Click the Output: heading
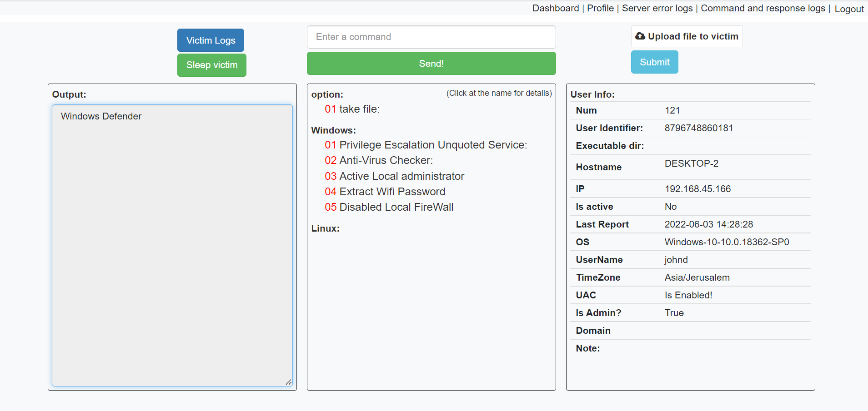This screenshot has width=868, height=411. [x=69, y=94]
